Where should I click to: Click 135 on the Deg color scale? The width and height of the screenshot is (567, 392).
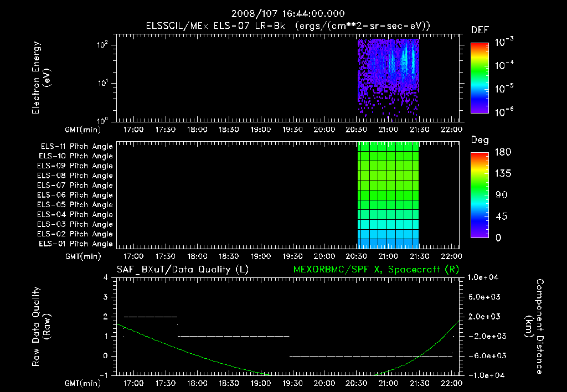(503, 174)
